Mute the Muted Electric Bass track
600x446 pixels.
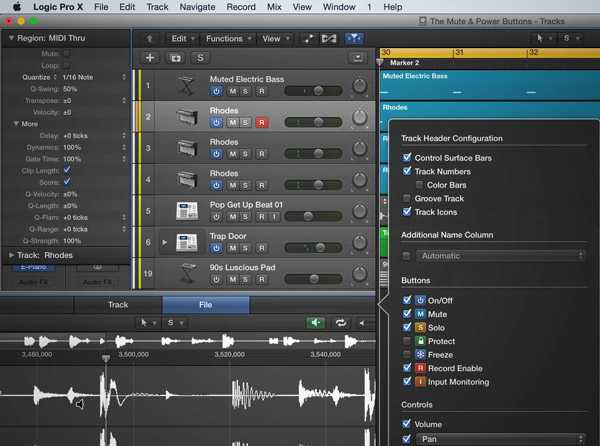point(233,91)
